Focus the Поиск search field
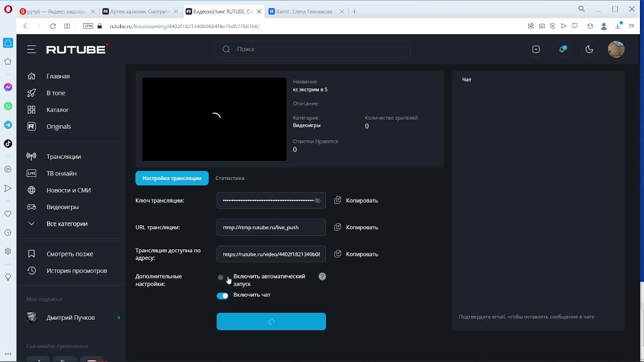Screen dimensions: 644x362 click(x=312, y=49)
